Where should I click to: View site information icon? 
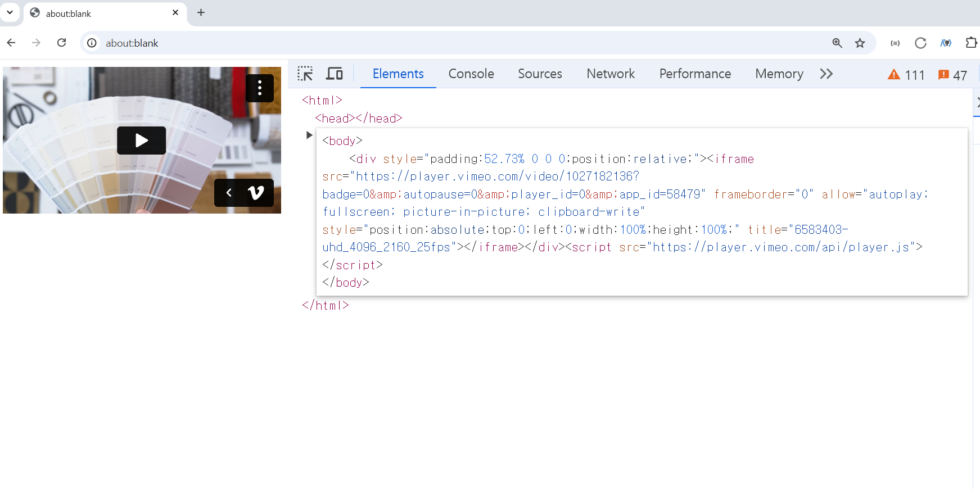click(92, 43)
